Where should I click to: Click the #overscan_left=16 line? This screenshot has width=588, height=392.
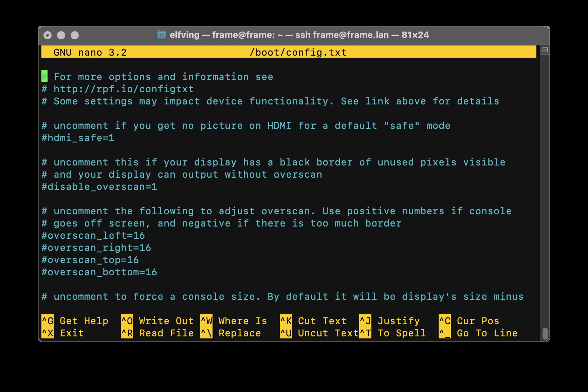93,235
